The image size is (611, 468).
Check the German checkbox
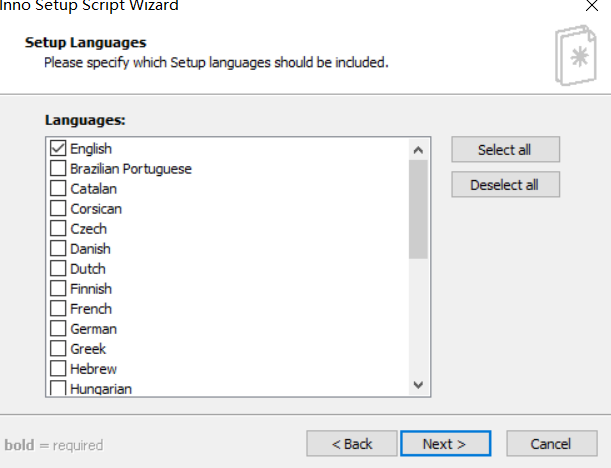click(x=58, y=328)
